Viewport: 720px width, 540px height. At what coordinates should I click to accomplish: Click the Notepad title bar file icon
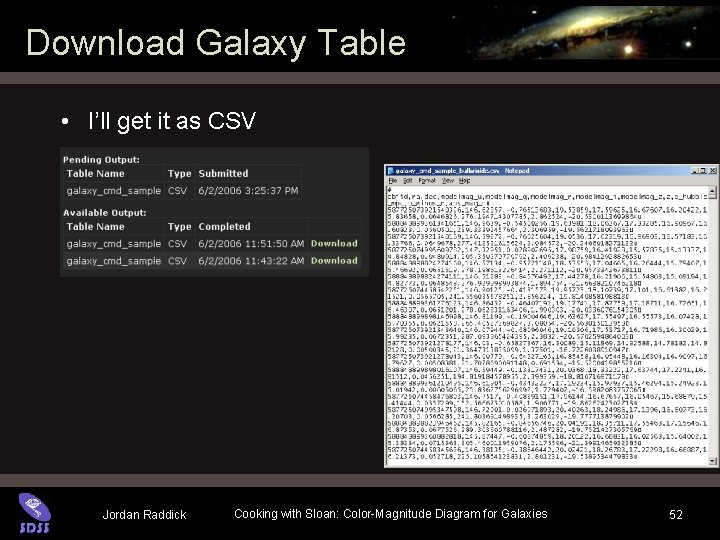[x=391, y=170]
